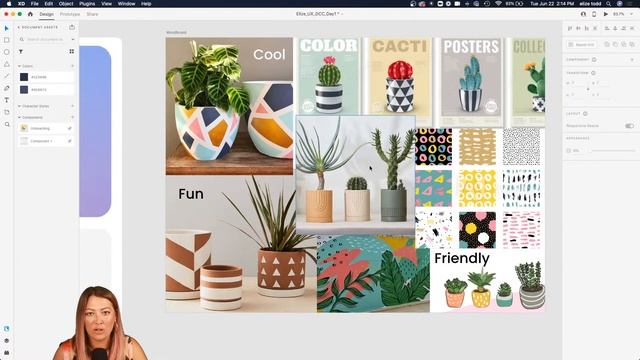Add a new color with plus icon
Viewport: 640px width, 360px height.
(x=72, y=66)
